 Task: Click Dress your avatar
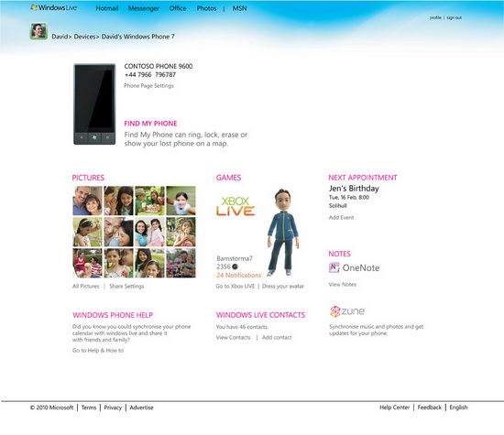tap(283, 287)
